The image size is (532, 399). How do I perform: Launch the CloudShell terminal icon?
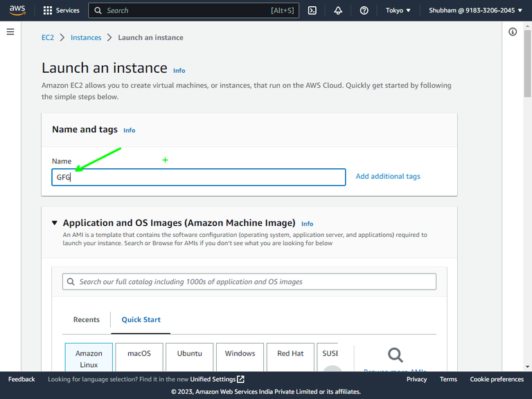pyautogui.click(x=312, y=10)
